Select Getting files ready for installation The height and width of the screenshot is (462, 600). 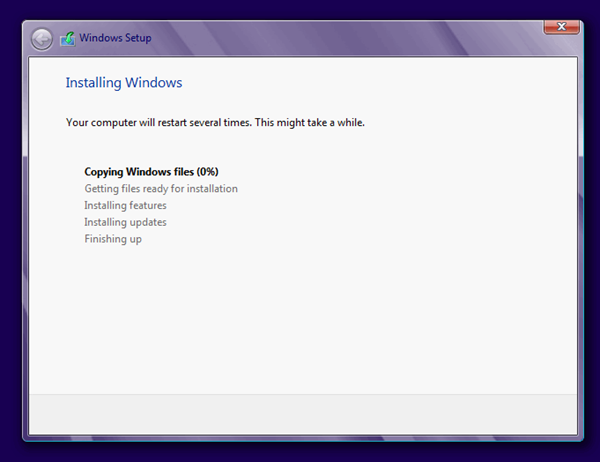pyautogui.click(x=161, y=189)
